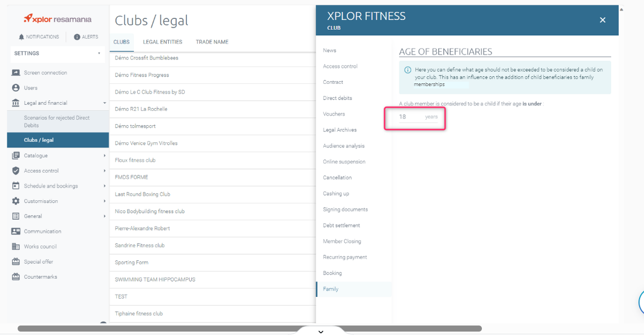Select Last Round Boxing Club row
This screenshot has width=644, height=336.
(212, 195)
